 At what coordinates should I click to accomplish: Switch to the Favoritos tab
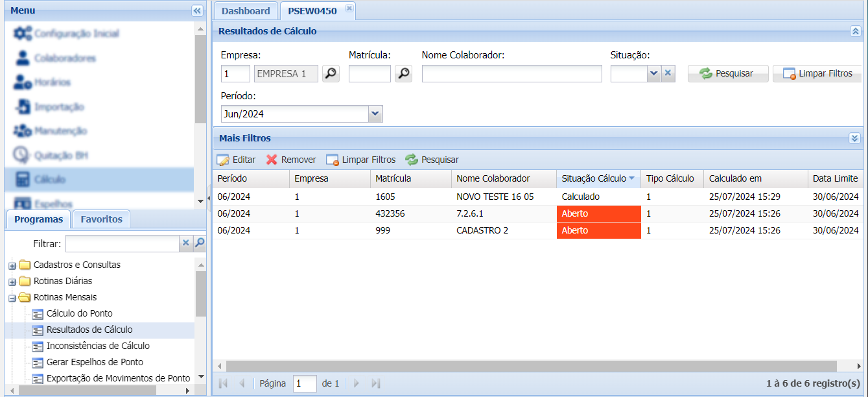tap(101, 219)
